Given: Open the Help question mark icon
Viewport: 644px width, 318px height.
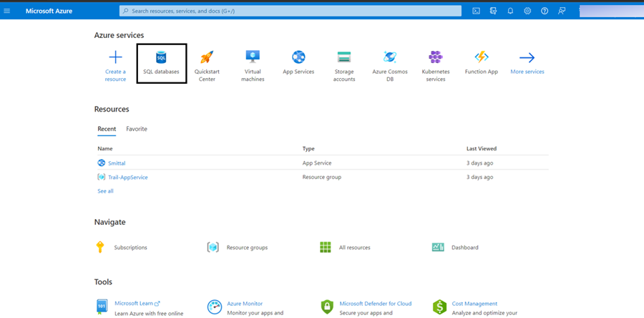Looking at the screenshot, I should tap(545, 11).
